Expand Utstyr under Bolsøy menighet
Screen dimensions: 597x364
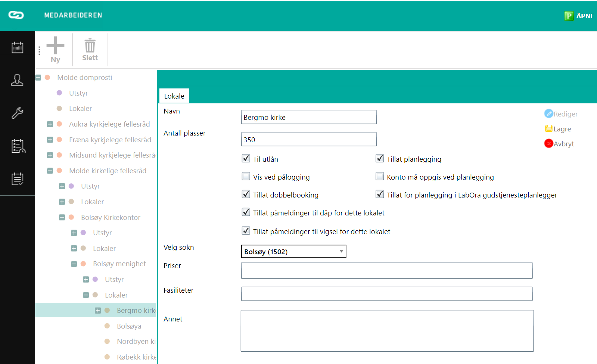pos(86,279)
